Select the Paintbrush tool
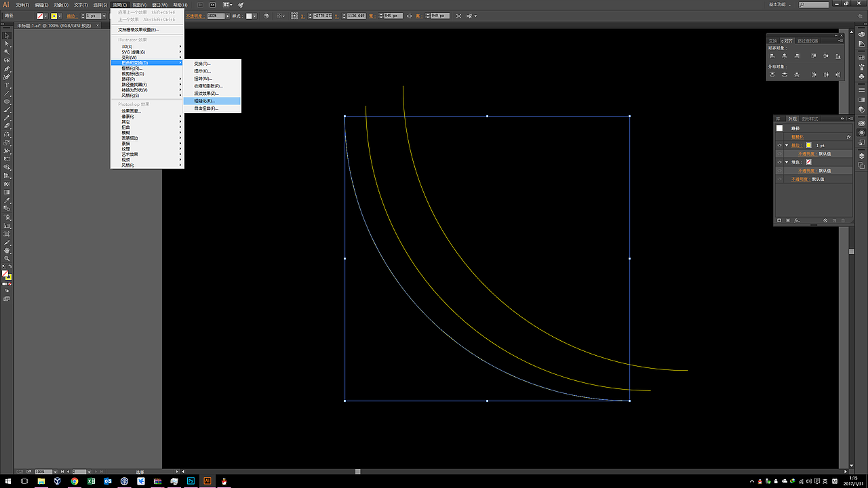 tap(7, 109)
